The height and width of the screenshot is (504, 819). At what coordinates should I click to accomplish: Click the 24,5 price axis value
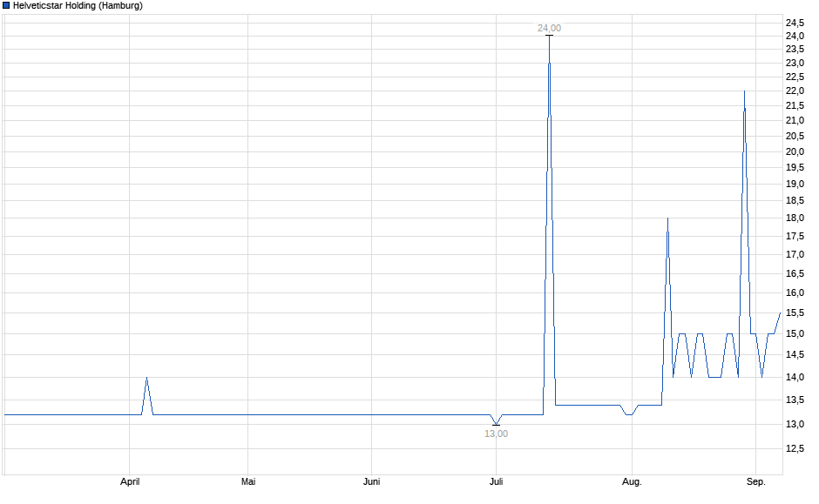[795, 23]
